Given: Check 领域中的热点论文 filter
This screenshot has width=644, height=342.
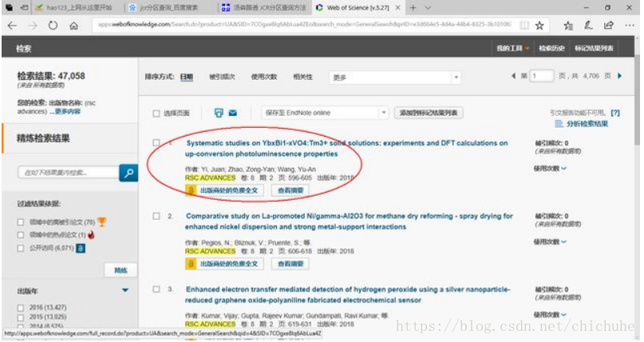Looking at the screenshot, I should 21,235.
